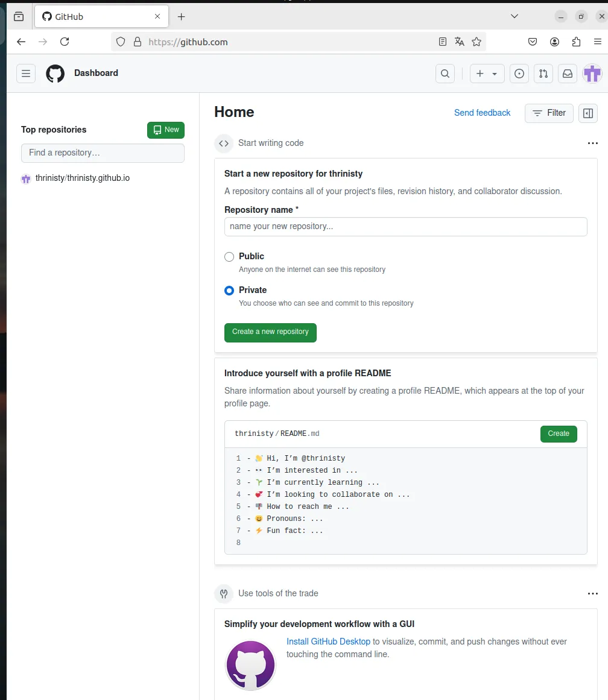Open the GitHub search icon
The height and width of the screenshot is (700, 608).
pos(445,74)
